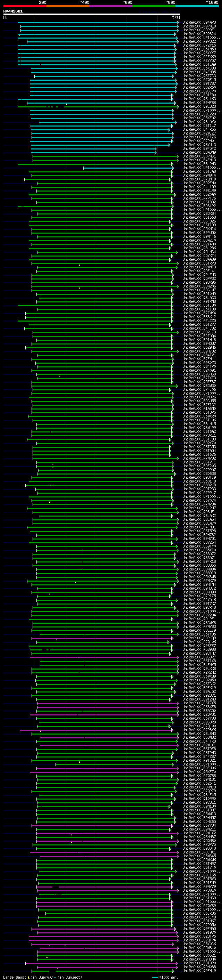Click the purple alignment bar for UniRef100_C0PKQ9
222x980 pixels.
click(102, 638)
